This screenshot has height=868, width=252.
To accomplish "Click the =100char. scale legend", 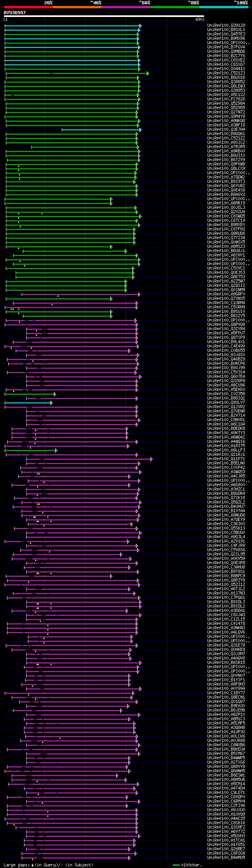I will pos(187,865).
